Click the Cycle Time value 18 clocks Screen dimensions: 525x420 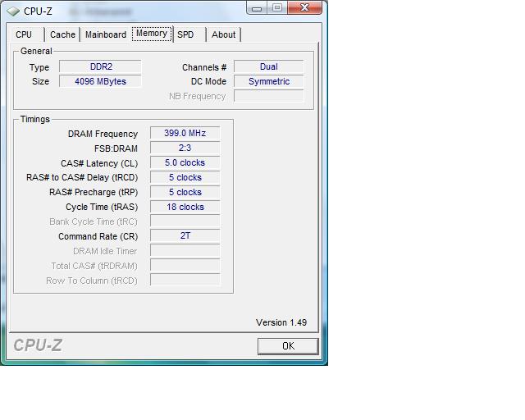185,207
